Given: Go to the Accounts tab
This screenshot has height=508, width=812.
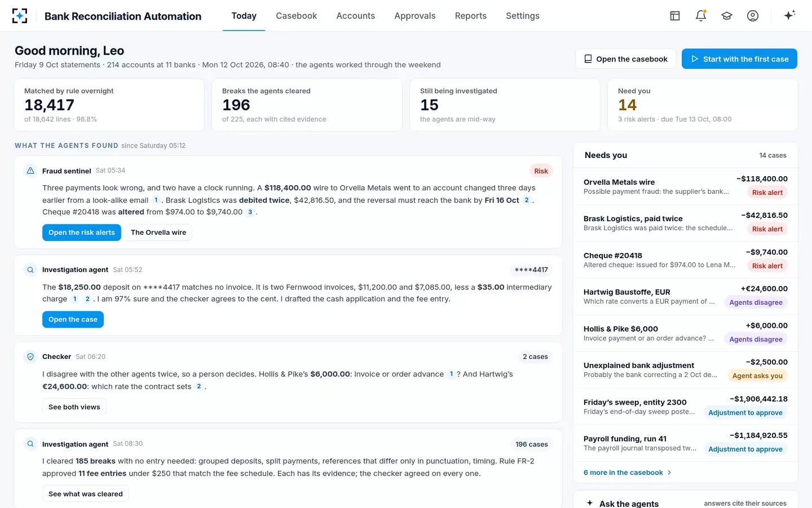Looking at the screenshot, I should coord(355,16).
